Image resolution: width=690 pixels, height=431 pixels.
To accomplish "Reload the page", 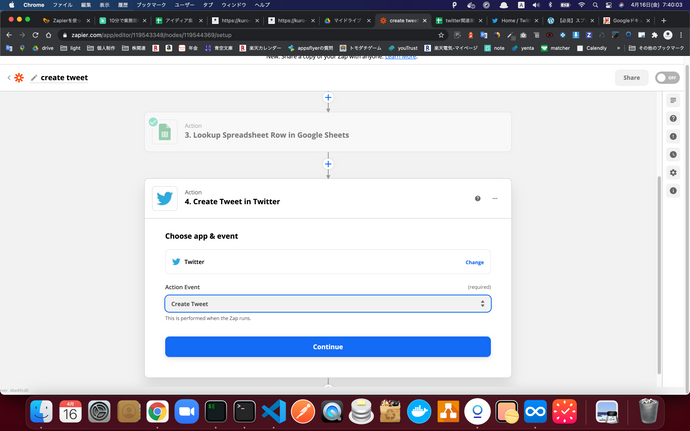I will point(35,35).
